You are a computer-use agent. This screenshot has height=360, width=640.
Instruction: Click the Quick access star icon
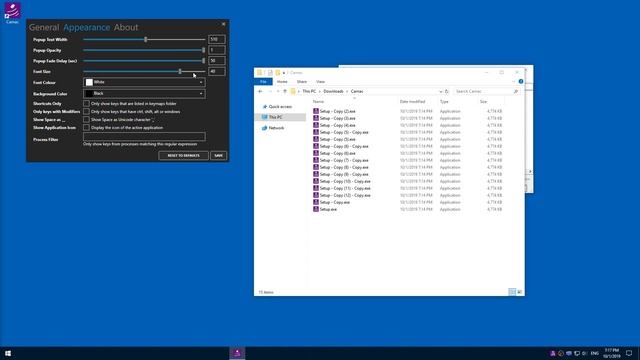(x=264, y=107)
